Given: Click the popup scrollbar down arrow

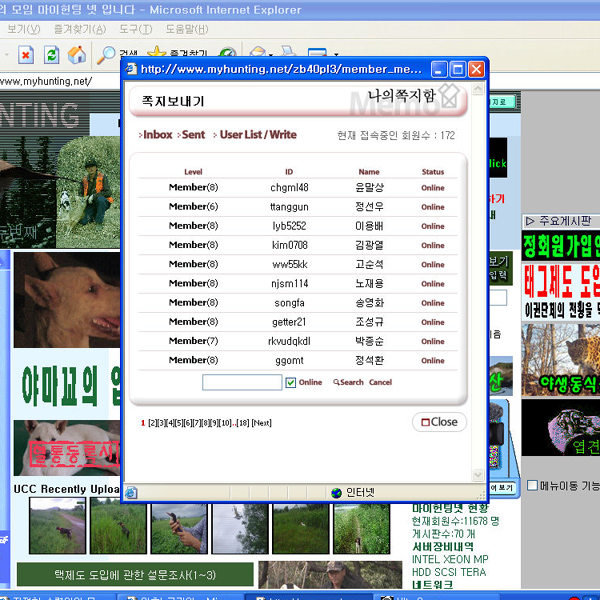Looking at the screenshot, I should (478, 475).
